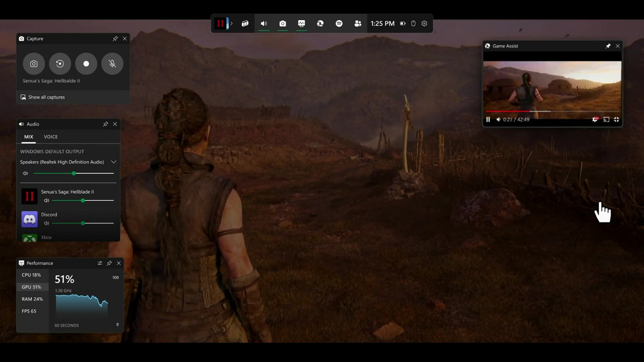This screenshot has height=362, width=644.
Task: Click Show all captures
Action: pyautogui.click(x=46, y=97)
